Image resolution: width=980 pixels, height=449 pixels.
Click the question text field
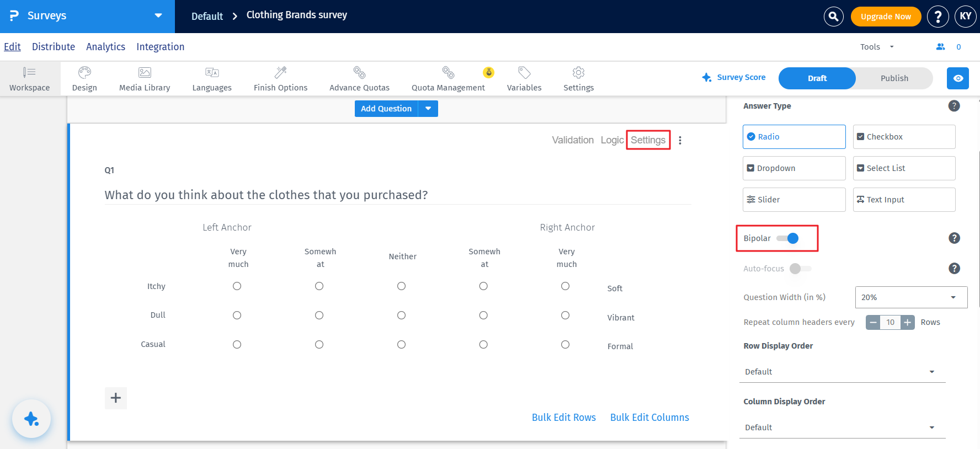click(x=397, y=195)
